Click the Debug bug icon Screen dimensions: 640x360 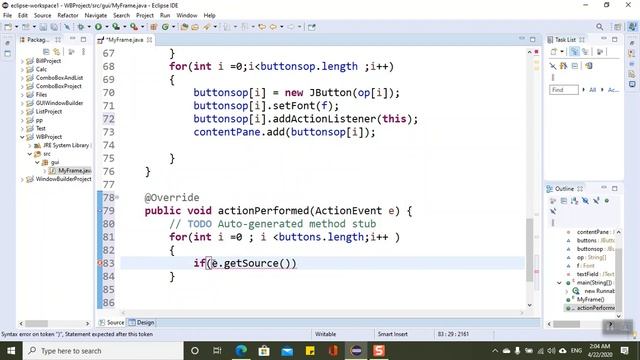coord(81,27)
